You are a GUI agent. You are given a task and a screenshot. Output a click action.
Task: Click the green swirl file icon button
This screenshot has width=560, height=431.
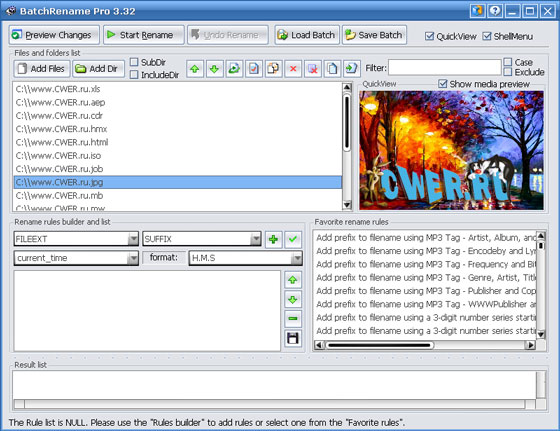[x=234, y=69]
